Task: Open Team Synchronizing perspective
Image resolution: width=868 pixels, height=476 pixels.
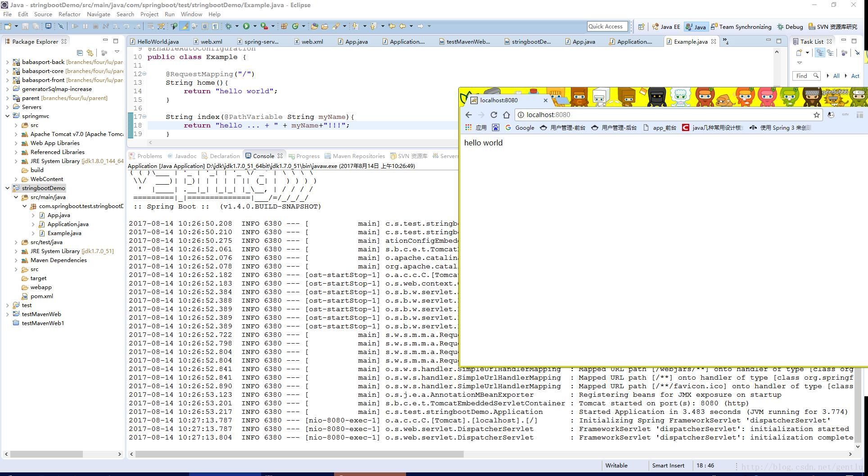Action: pos(741,27)
